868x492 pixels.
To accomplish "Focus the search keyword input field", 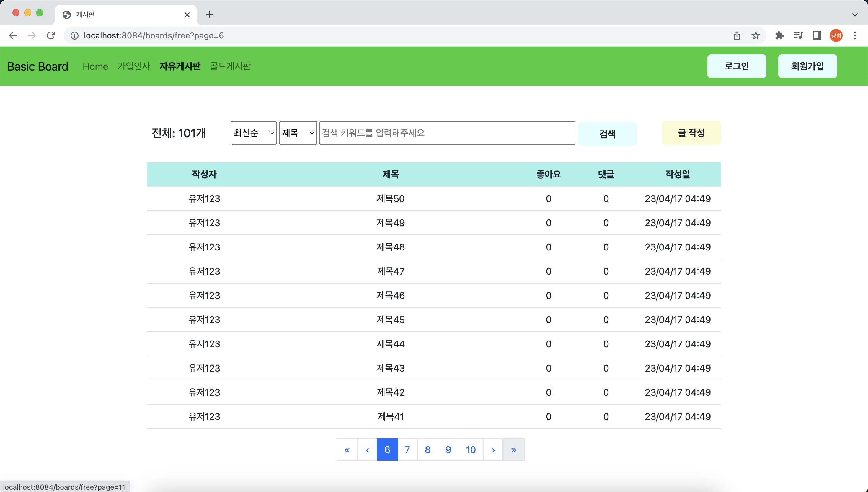I will click(x=447, y=133).
